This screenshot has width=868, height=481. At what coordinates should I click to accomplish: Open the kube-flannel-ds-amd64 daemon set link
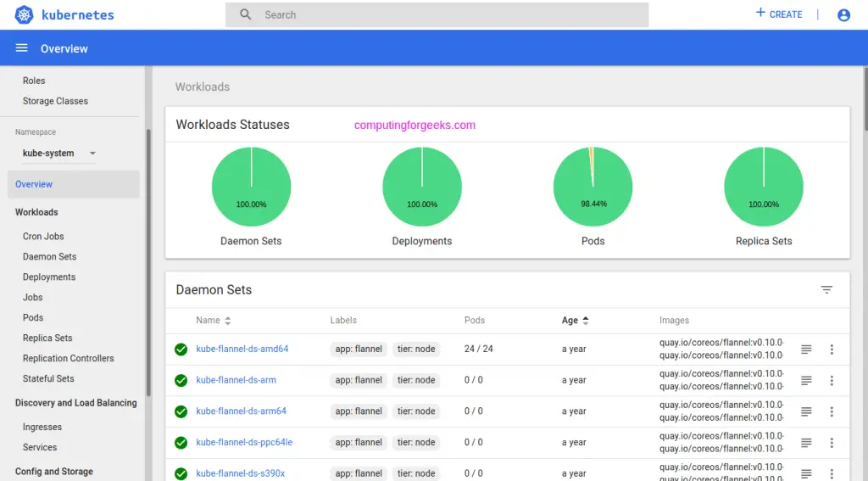click(242, 350)
